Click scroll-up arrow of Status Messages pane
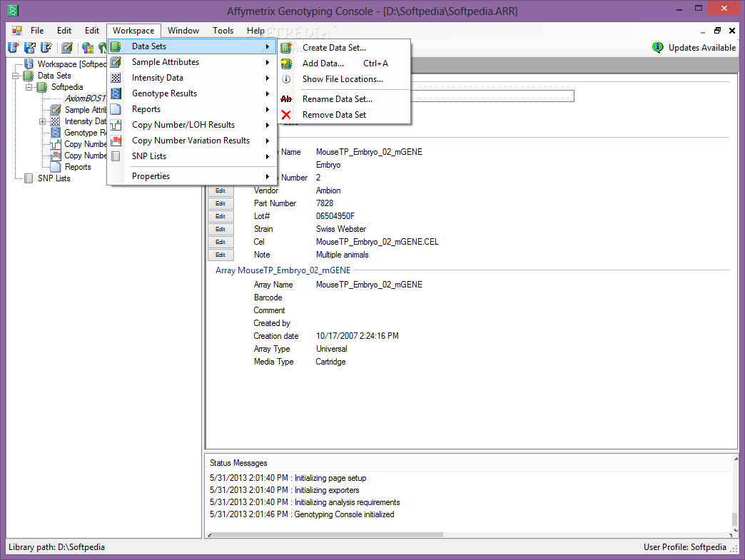Viewport: 745px width, 560px height. [736, 459]
